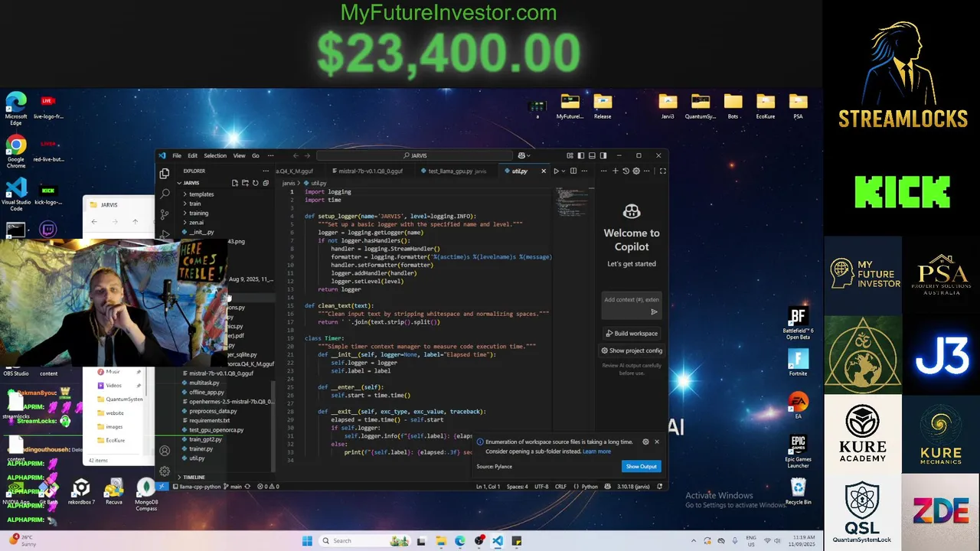Open the Selection menu
980x551 pixels.
pyautogui.click(x=215, y=155)
